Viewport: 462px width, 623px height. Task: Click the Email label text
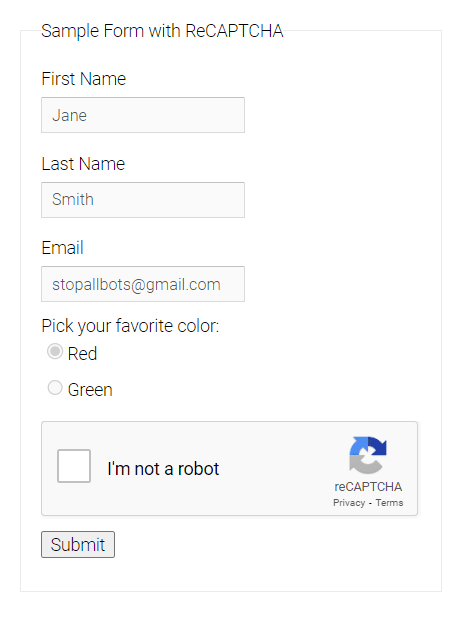pyautogui.click(x=63, y=248)
